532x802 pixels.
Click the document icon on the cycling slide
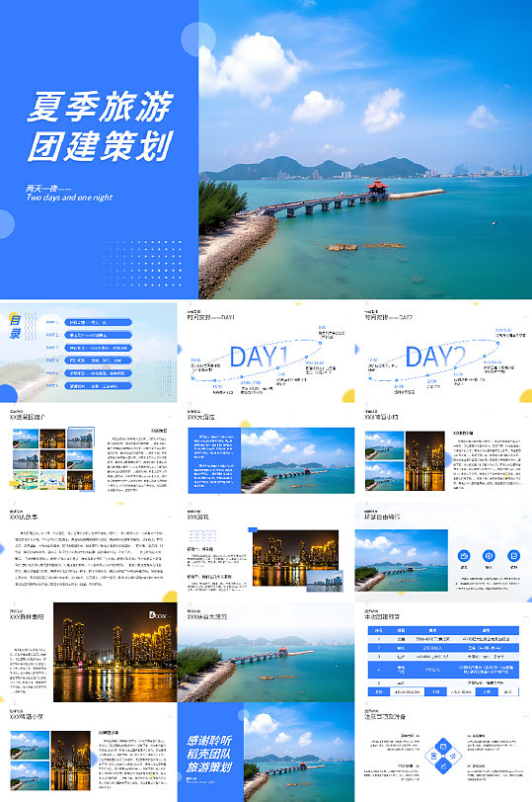pos(513,555)
